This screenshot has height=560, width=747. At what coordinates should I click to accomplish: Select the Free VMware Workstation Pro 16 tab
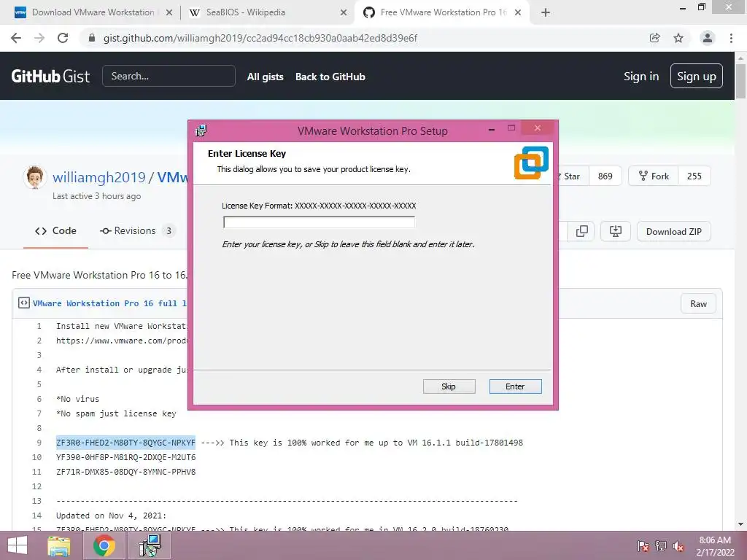click(441, 12)
